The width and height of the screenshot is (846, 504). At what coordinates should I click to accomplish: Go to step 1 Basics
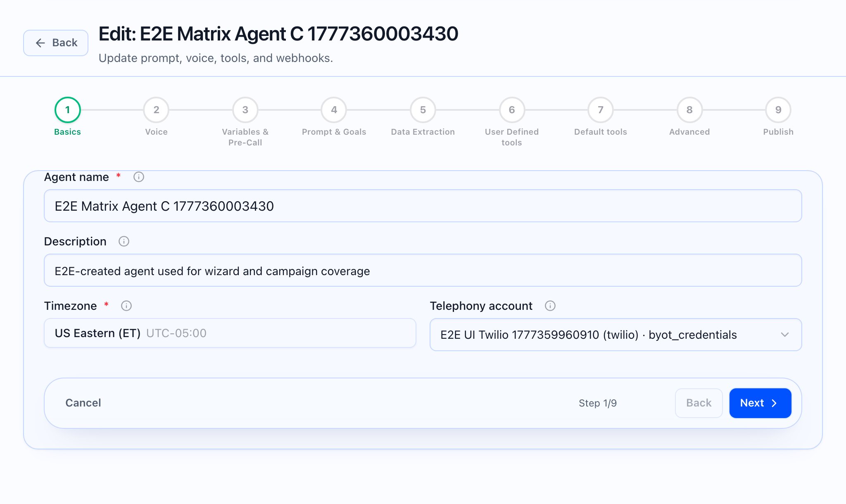coord(68,110)
